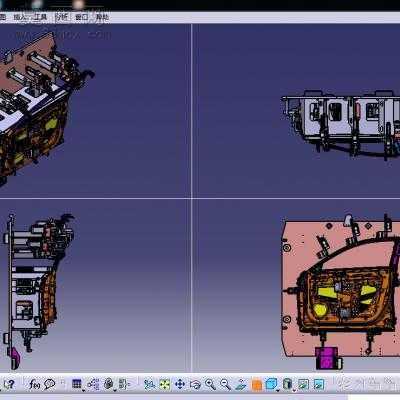This screenshot has width=400, height=400.
Task: Select the Normal View icon
Action: (x=241, y=384)
